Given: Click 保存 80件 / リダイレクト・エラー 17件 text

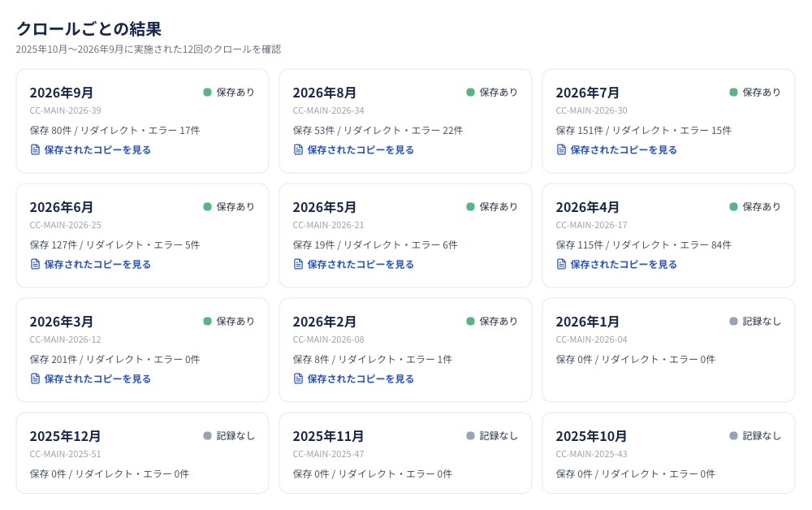Looking at the screenshot, I should 114,130.
